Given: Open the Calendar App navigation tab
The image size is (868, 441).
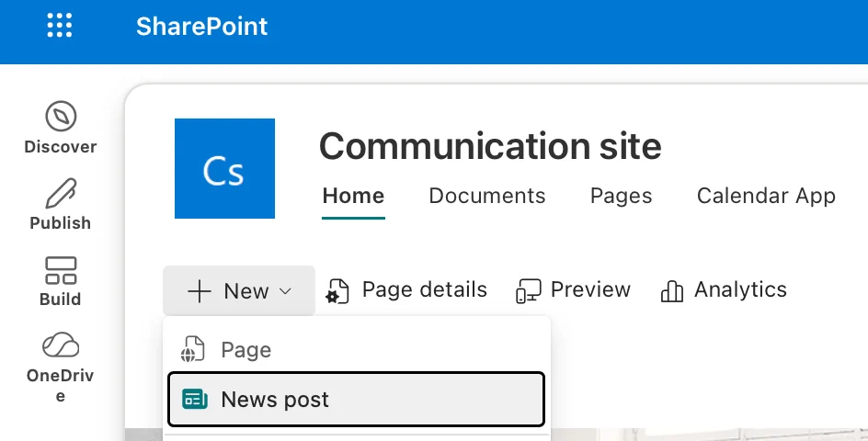Looking at the screenshot, I should tap(766, 196).
